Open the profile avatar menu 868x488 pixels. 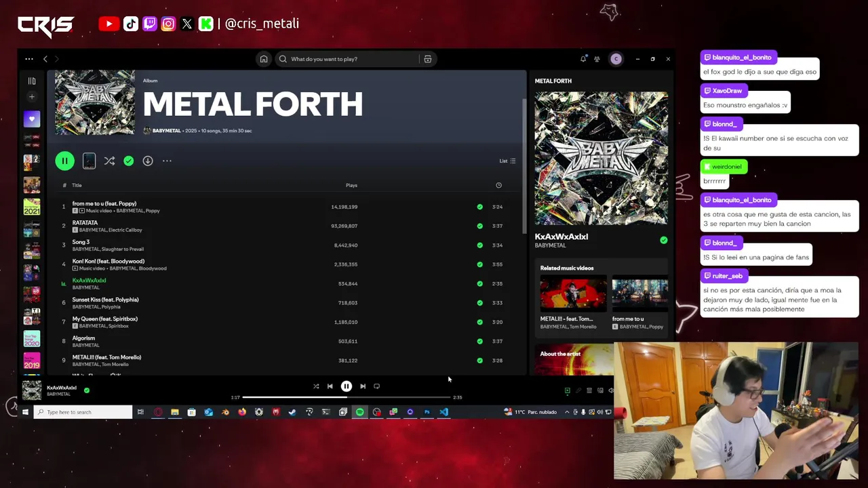coord(616,59)
